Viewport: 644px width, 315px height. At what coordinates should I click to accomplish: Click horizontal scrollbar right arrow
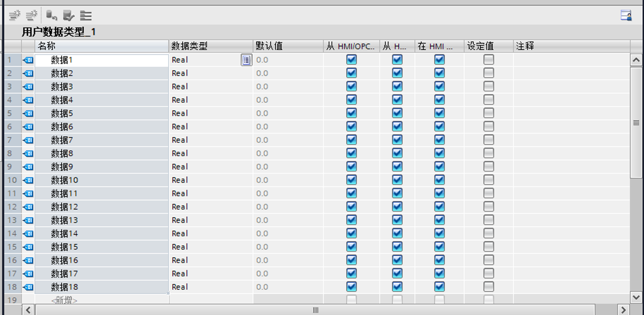coord(624,310)
